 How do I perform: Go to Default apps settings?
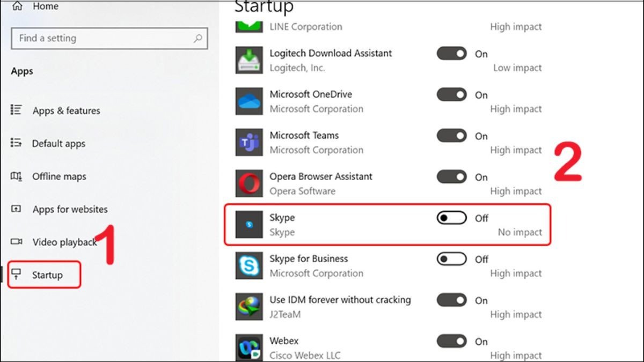click(x=60, y=143)
